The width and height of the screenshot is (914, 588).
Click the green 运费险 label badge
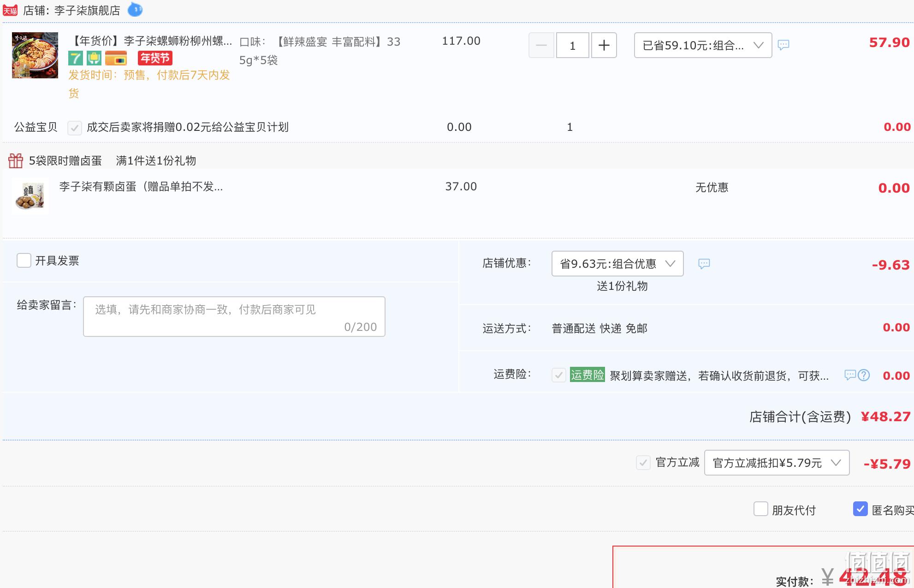[x=587, y=375]
